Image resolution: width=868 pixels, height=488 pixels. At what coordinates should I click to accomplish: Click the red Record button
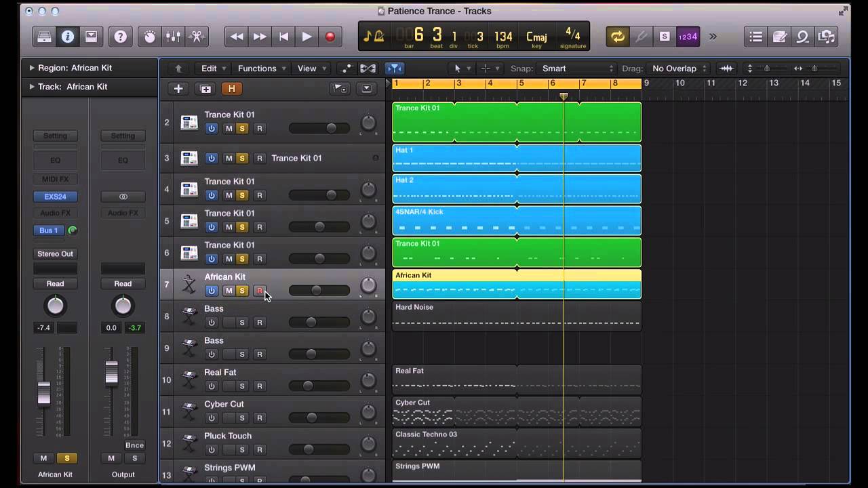tap(330, 37)
